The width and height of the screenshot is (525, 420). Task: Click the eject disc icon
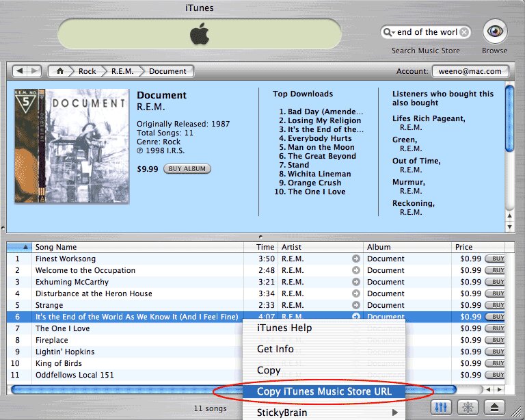click(x=494, y=407)
